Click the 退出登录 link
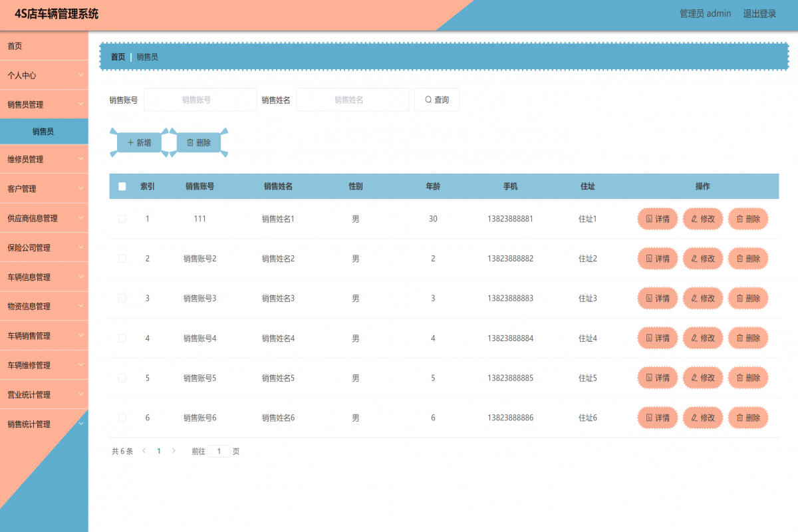The image size is (798, 532). [759, 14]
